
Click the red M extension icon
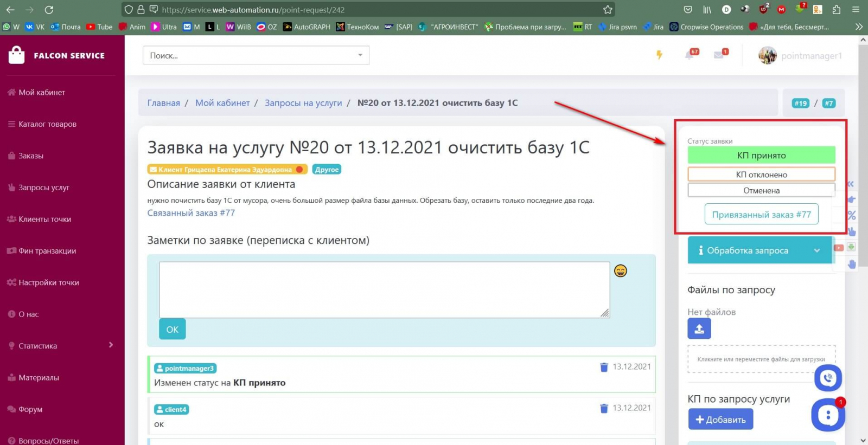781,10
